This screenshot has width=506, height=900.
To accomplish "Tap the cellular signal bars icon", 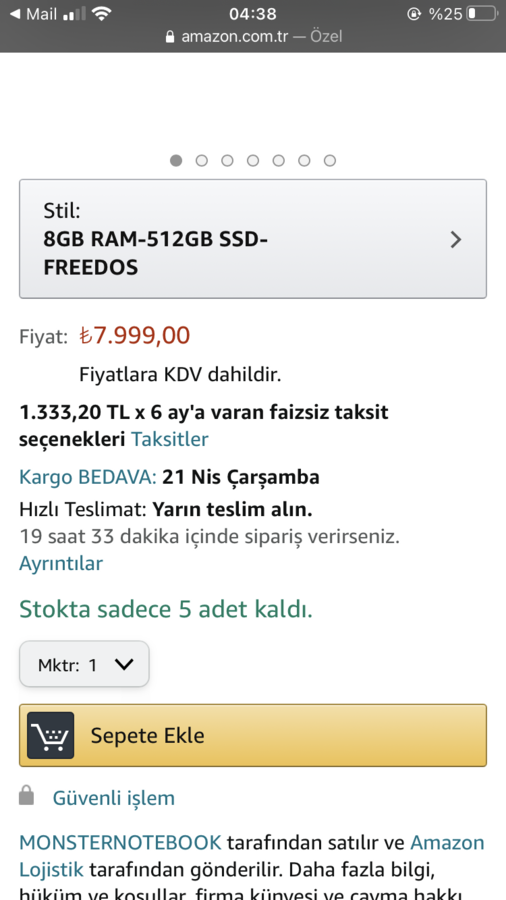I will (x=74, y=13).
